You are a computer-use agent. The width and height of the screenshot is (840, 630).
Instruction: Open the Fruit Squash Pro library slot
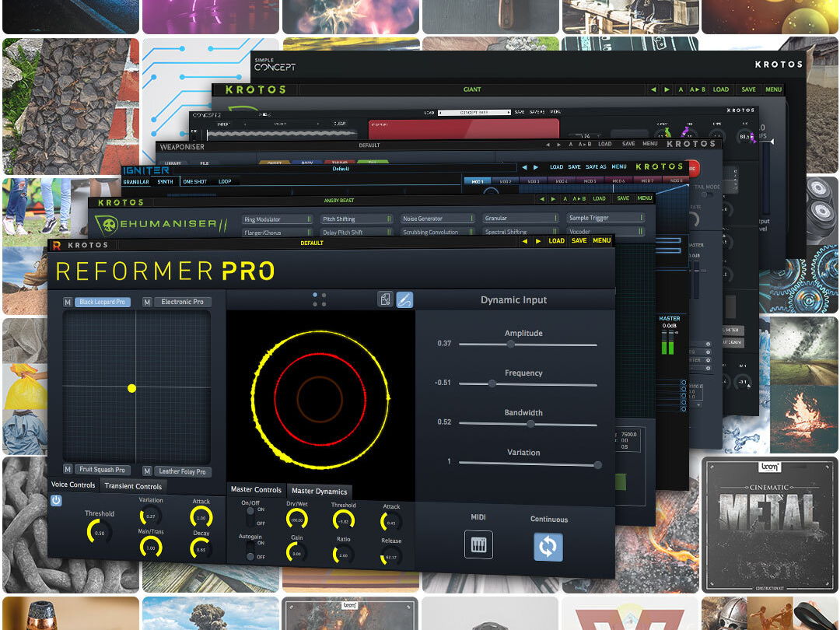coord(103,470)
